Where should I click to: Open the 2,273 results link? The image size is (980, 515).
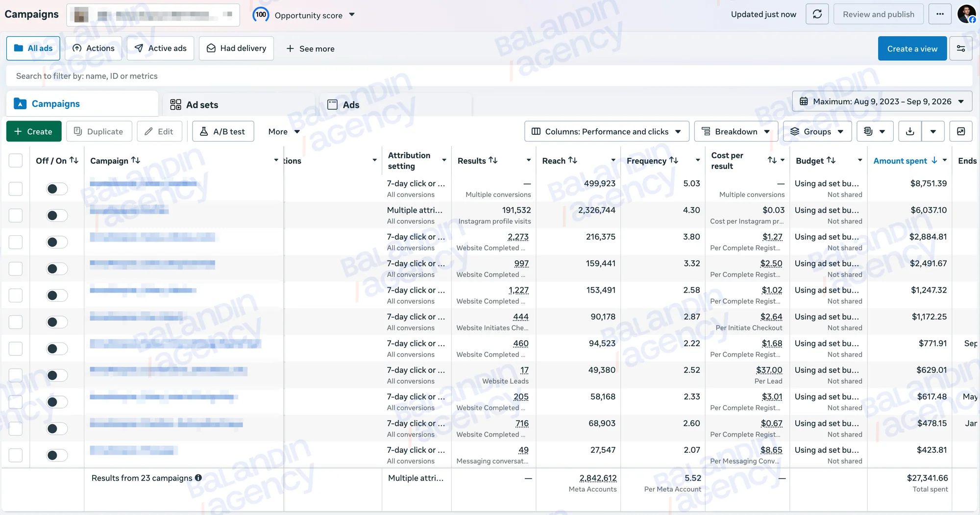pos(518,237)
